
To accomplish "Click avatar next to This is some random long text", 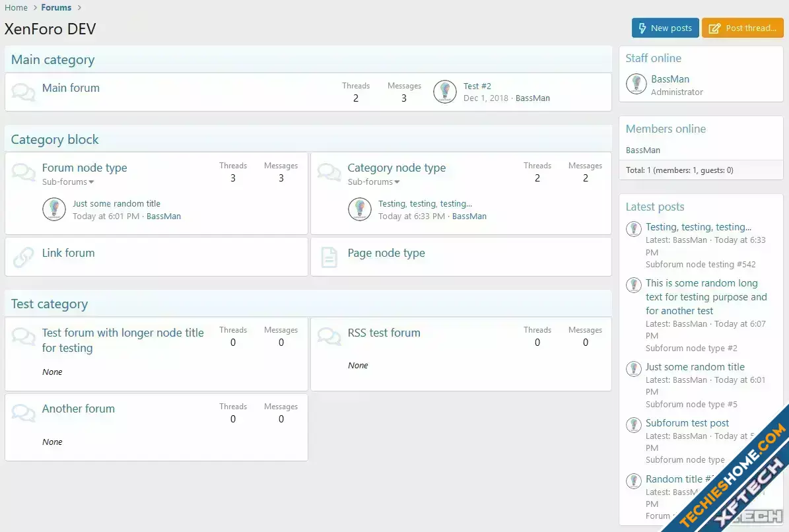I will pyautogui.click(x=634, y=284).
